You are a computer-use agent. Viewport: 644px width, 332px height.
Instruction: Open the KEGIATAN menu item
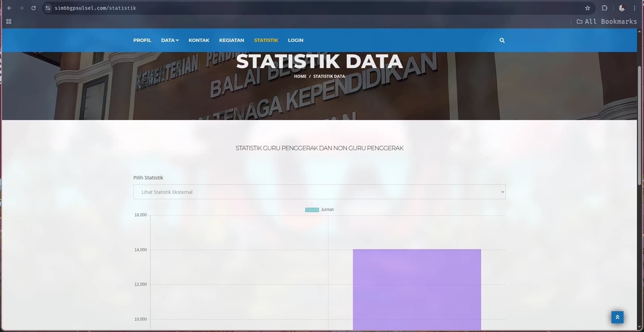(x=231, y=40)
